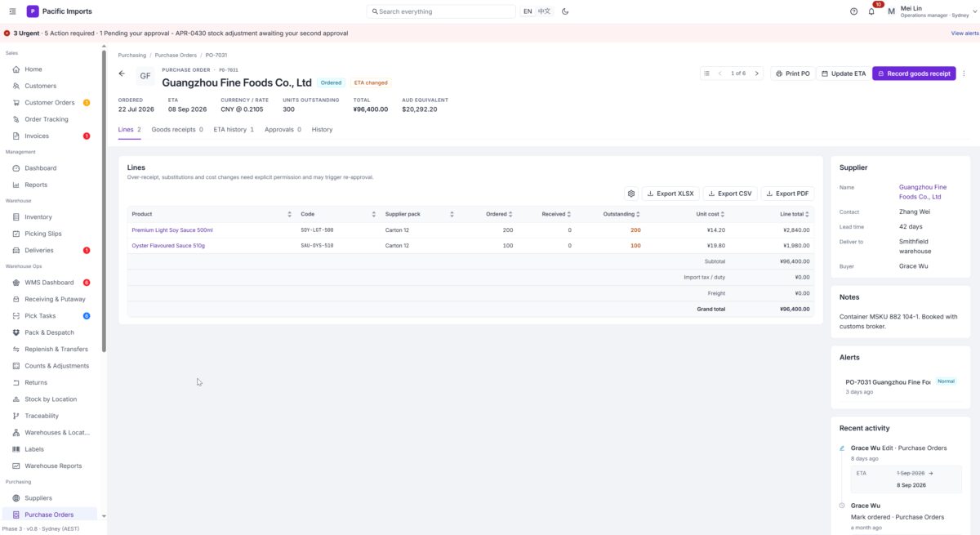
Task: Open Dashboard in sidebar
Action: [x=49, y=168]
